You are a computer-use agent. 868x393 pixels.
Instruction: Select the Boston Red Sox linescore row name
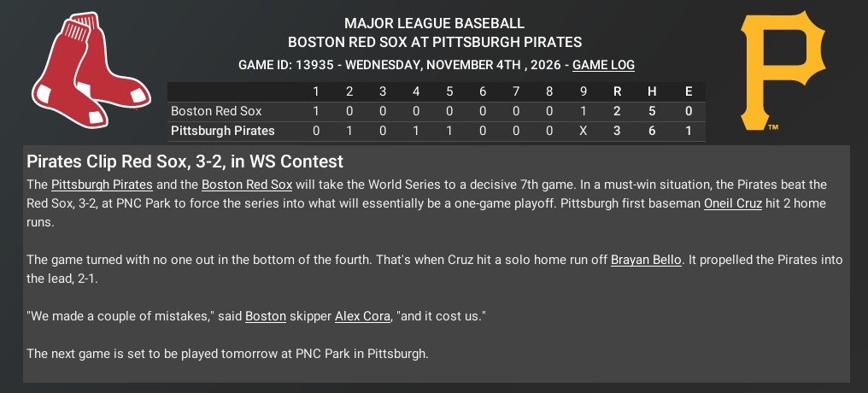coord(216,111)
